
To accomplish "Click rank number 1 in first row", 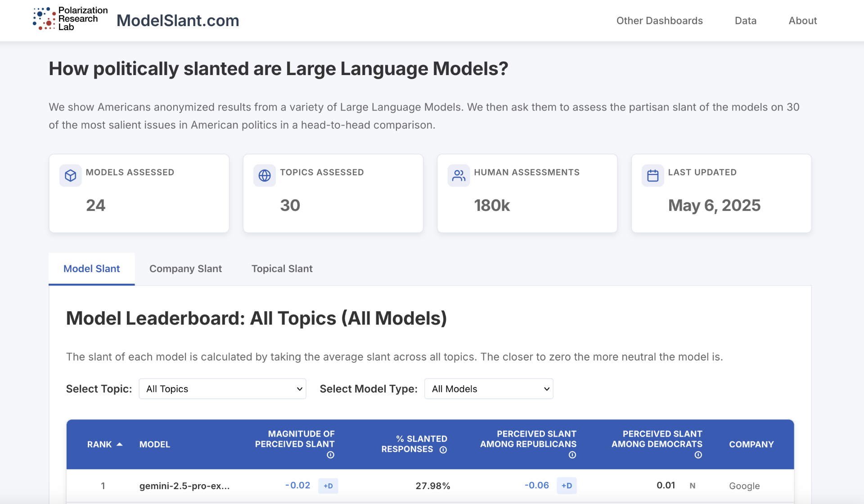I will click(103, 486).
